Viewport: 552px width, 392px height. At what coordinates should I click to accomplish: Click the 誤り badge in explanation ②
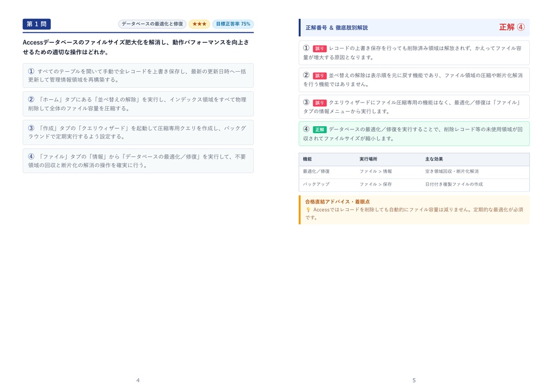(x=320, y=75)
